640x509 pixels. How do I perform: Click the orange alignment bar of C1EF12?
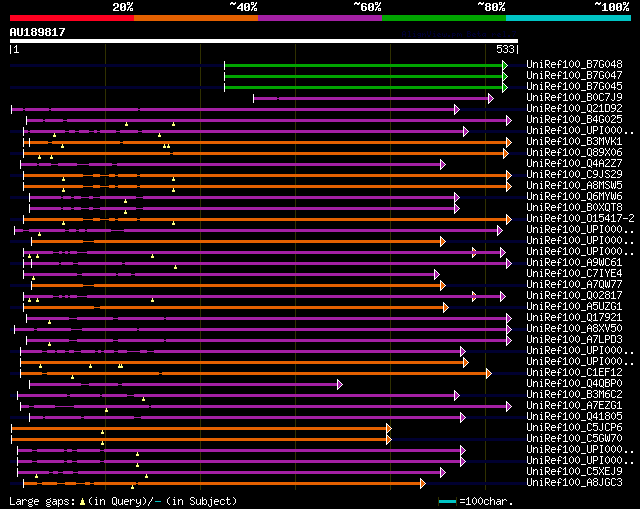pos(253,373)
